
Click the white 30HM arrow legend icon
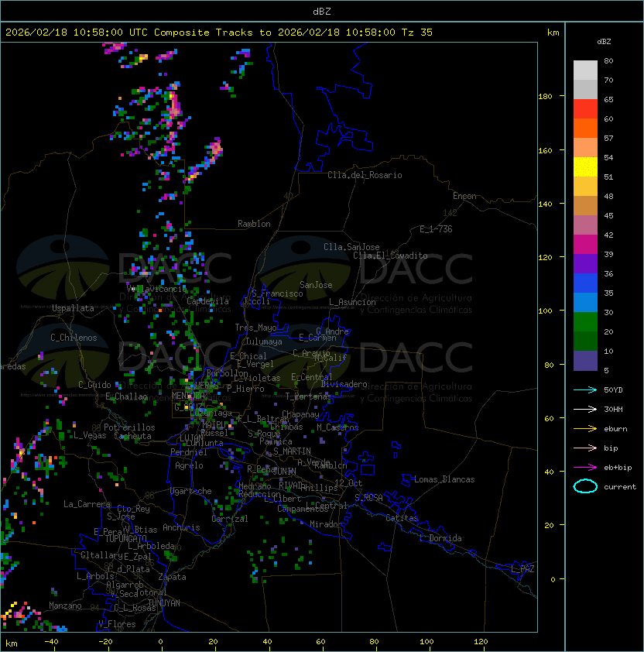click(x=585, y=409)
